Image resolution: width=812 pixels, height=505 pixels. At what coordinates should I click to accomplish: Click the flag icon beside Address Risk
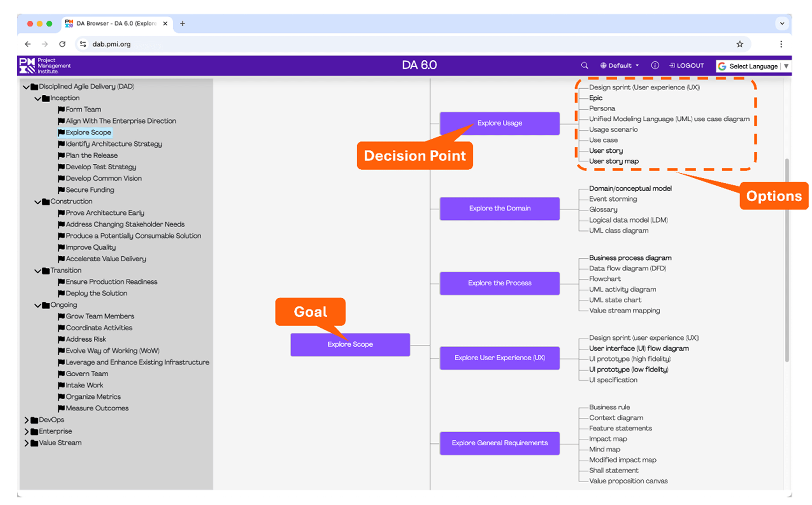(61, 339)
